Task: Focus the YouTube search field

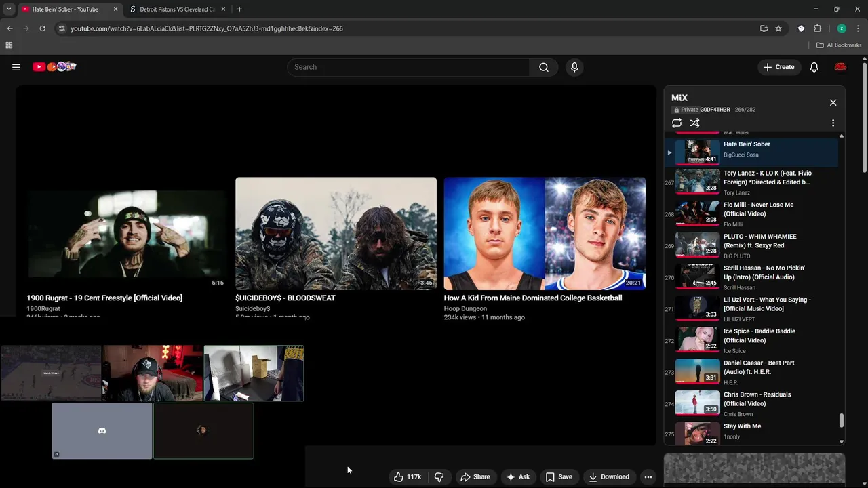Action: (x=408, y=67)
